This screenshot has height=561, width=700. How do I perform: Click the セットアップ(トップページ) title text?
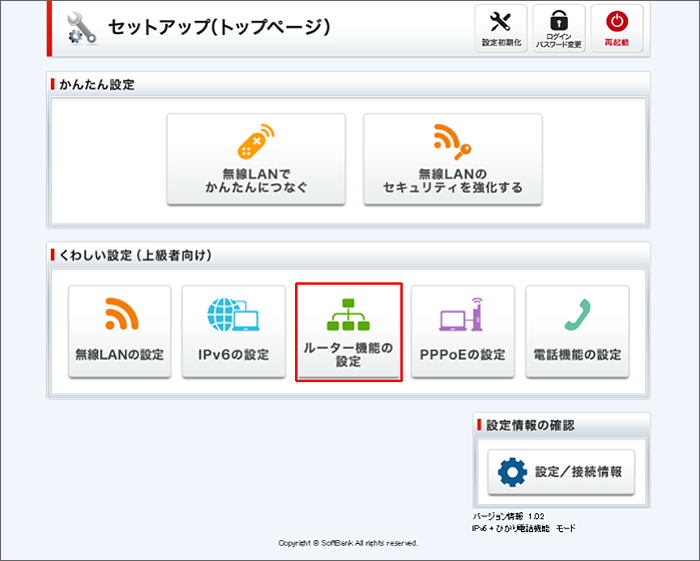coord(219,27)
